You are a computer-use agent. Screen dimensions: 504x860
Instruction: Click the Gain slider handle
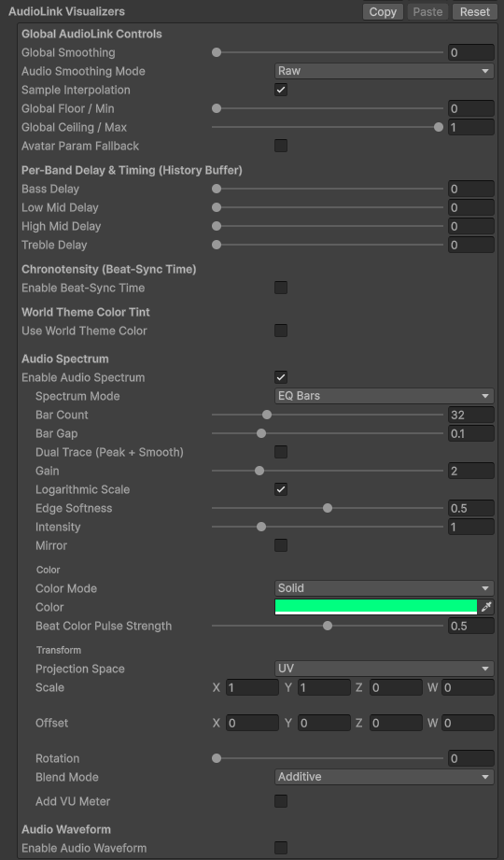259,471
